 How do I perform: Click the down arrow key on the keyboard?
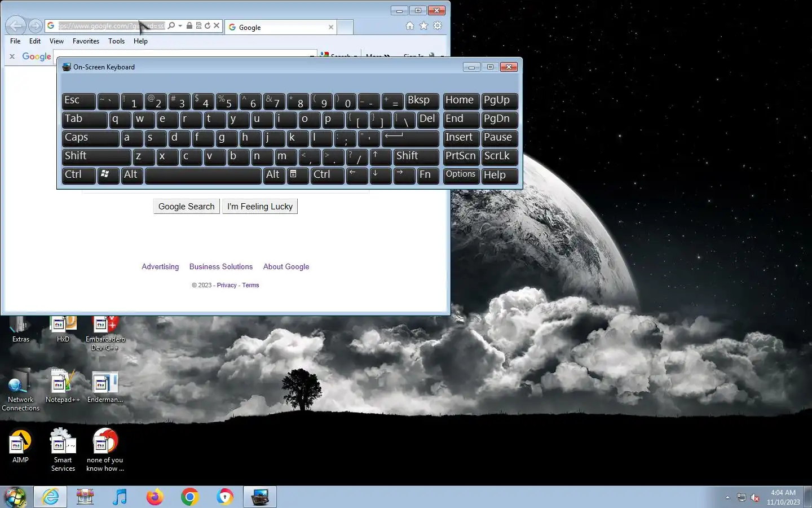381,176
